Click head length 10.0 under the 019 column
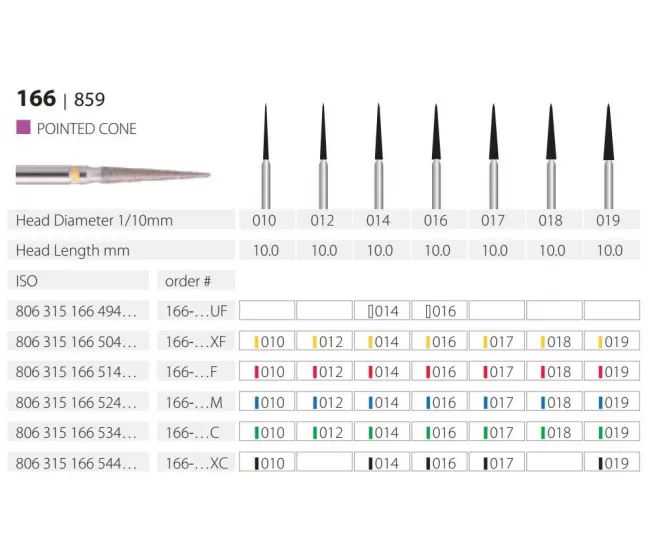 pyautogui.click(x=610, y=250)
